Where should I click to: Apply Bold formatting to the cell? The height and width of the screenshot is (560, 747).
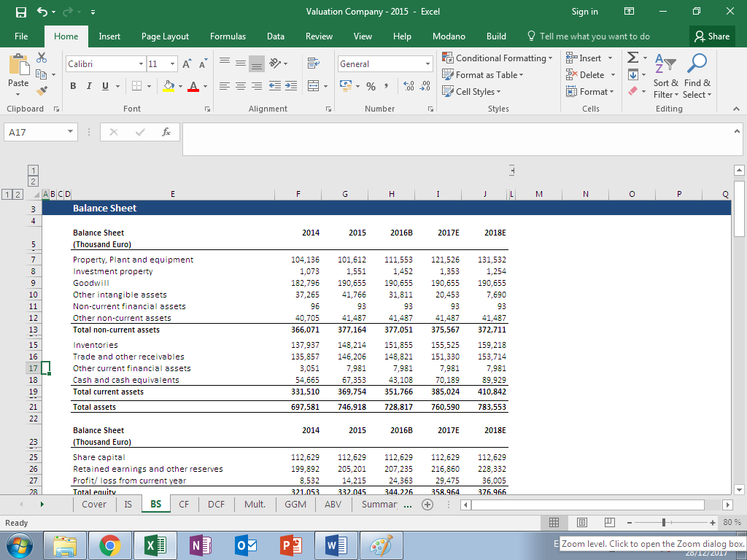pyautogui.click(x=73, y=87)
